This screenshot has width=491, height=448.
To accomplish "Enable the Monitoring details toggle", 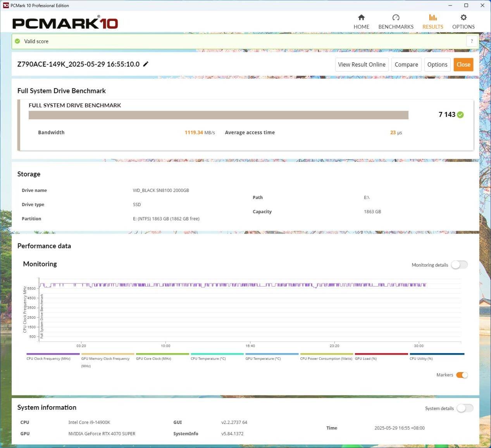I will (459, 265).
